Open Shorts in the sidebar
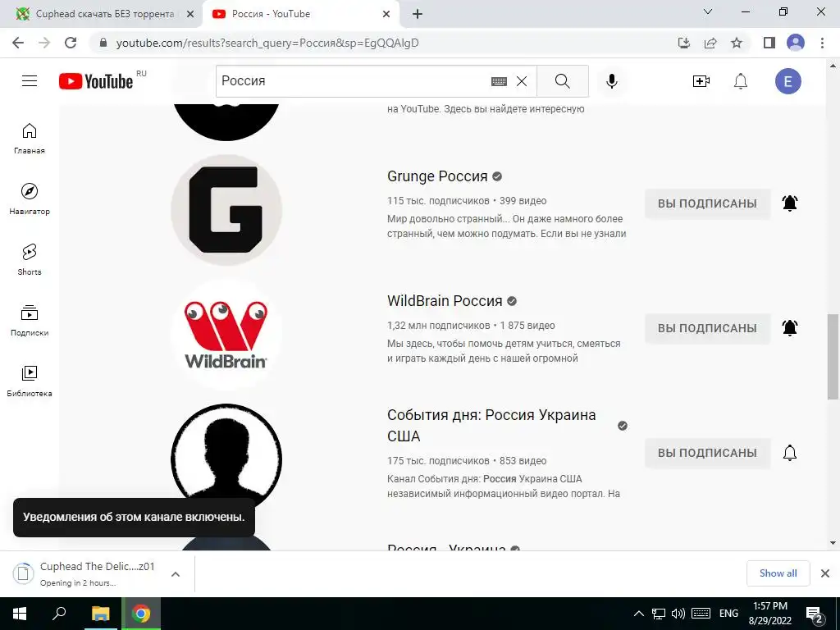840x630 pixels. point(30,260)
